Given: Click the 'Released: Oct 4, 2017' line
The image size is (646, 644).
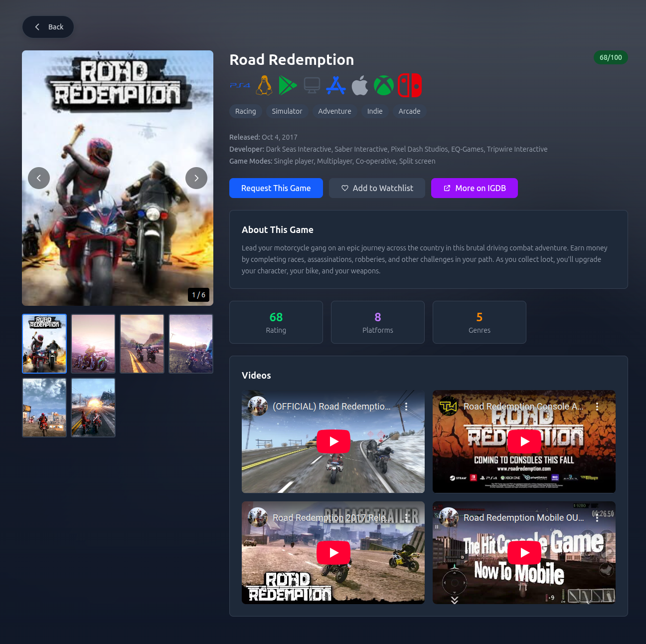Looking at the screenshot, I should [x=263, y=137].
